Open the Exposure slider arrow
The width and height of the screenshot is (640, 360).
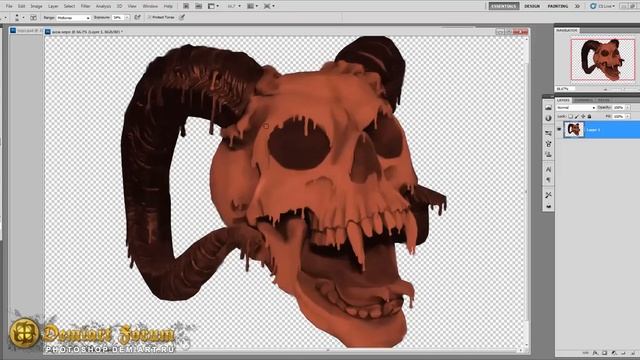click(x=127, y=18)
